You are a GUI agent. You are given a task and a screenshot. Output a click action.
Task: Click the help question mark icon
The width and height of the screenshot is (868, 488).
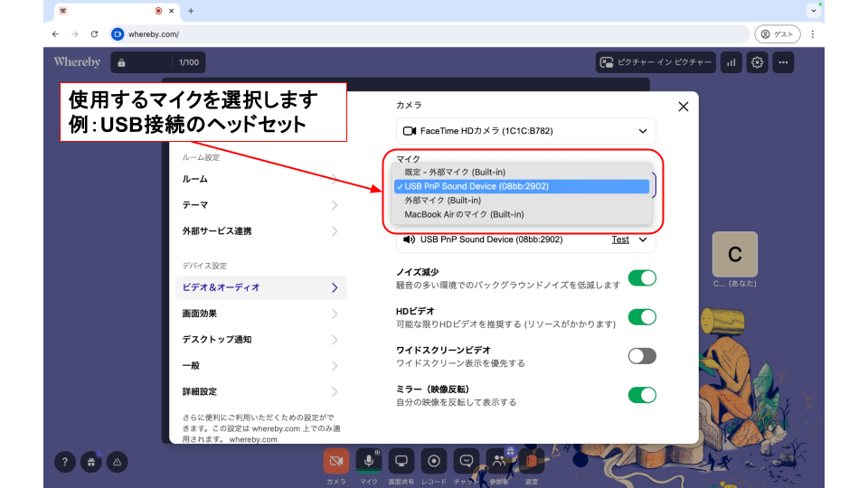64,461
